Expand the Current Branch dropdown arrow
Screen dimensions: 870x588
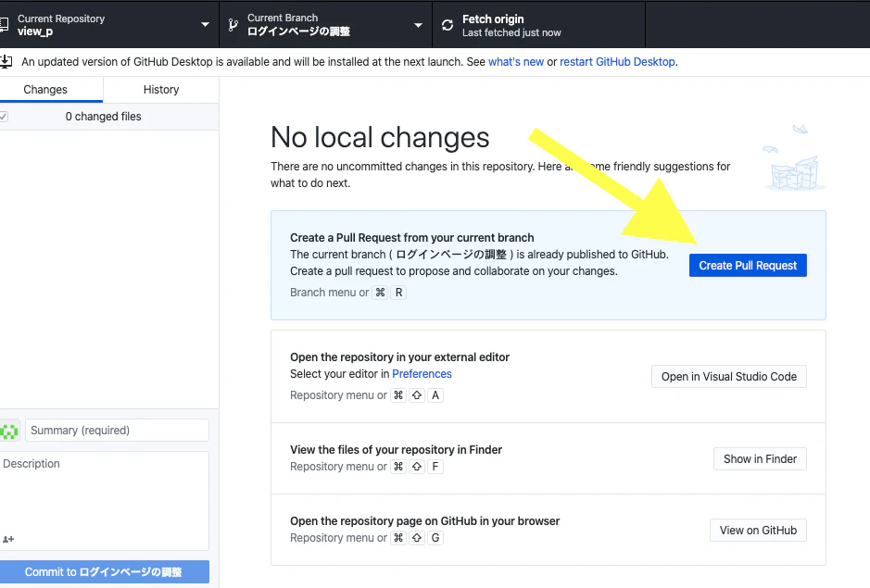click(x=419, y=25)
